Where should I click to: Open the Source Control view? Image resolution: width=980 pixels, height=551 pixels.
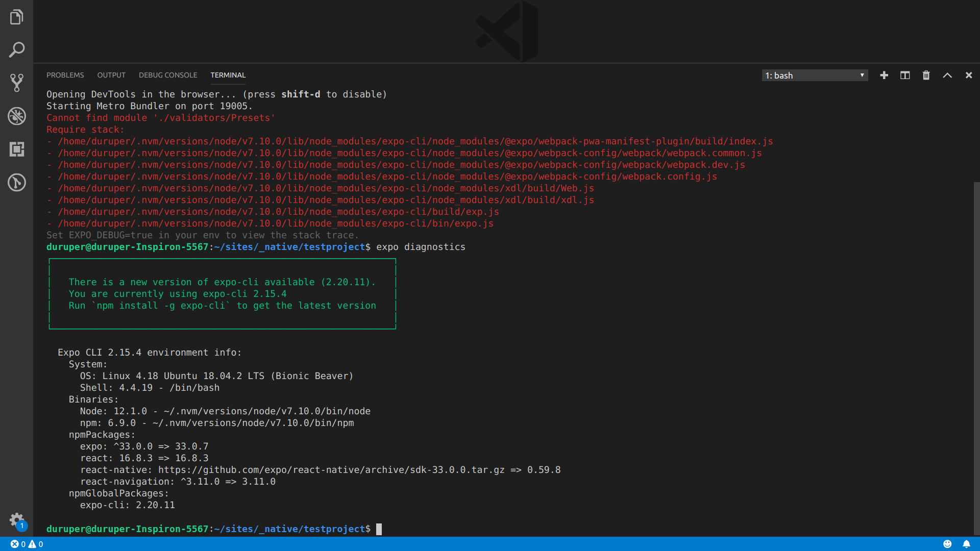[16, 83]
